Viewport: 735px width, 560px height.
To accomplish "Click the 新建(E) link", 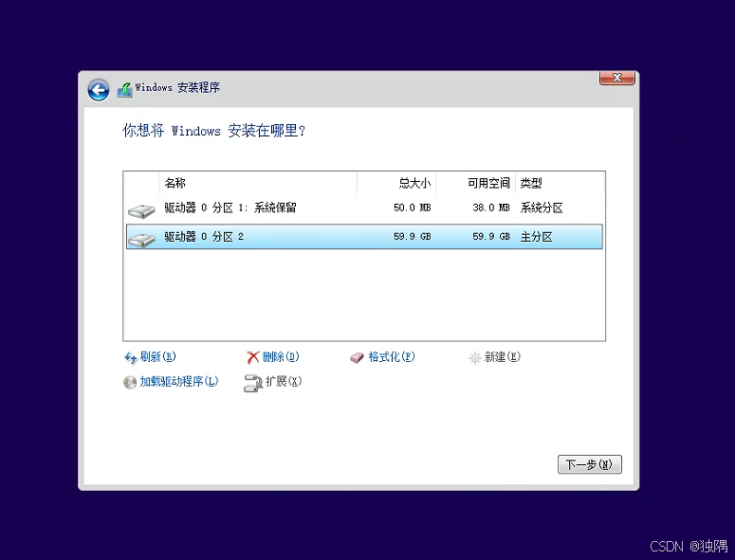I will [x=502, y=357].
